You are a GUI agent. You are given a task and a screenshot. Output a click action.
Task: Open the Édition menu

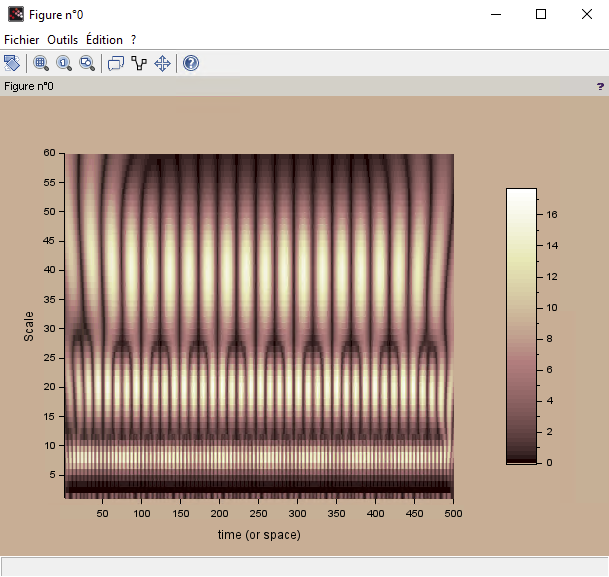104,40
